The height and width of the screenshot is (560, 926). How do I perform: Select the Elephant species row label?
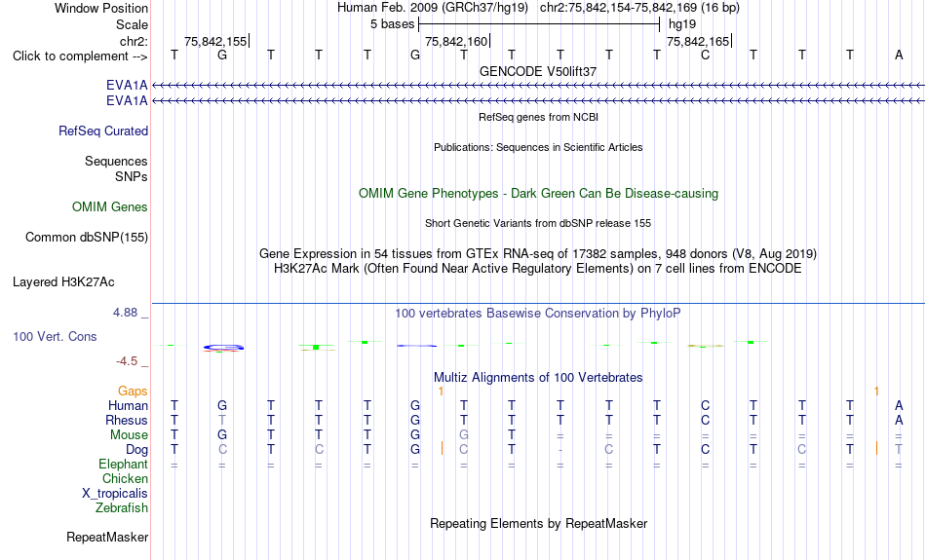pos(124,465)
